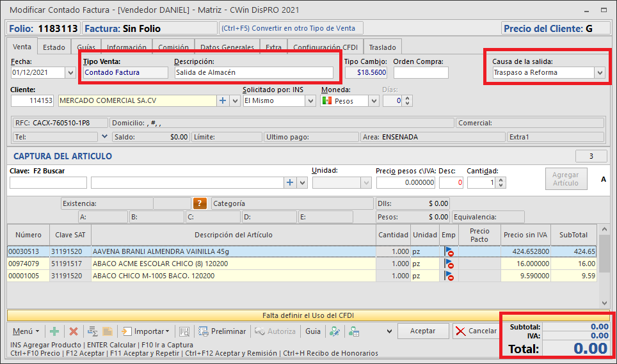Viewport: 617px width, 364px height.
Task: Click the Aceptar button
Action: coord(423,331)
